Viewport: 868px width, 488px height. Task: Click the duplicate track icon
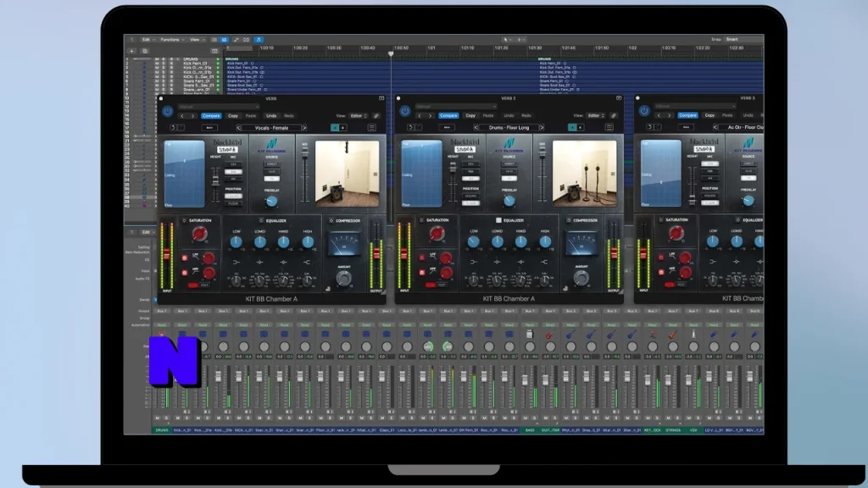tap(145, 52)
